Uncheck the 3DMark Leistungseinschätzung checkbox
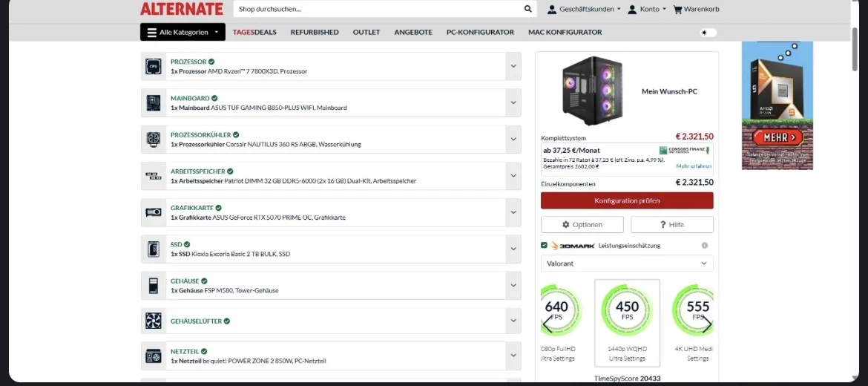The width and height of the screenshot is (868, 386). 544,246
